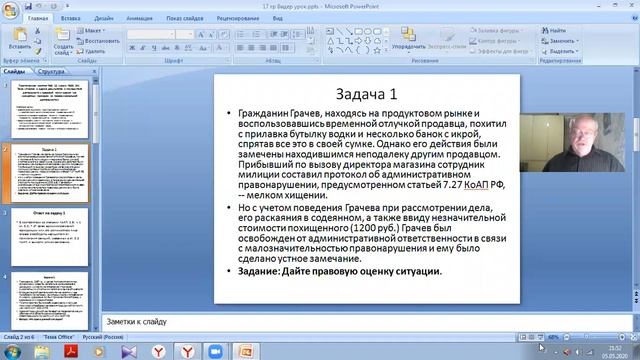Image resolution: width=640 pixels, height=360 pixels.
Task: Switch to normal view in status bar
Action: (x=522, y=337)
